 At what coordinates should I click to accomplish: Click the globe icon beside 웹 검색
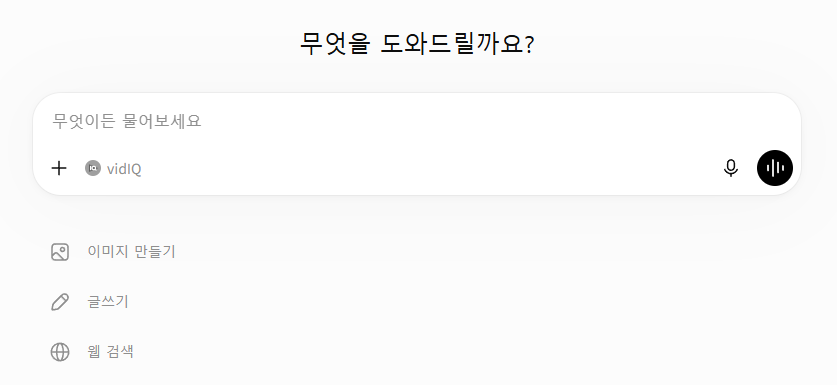pyautogui.click(x=60, y=352)
